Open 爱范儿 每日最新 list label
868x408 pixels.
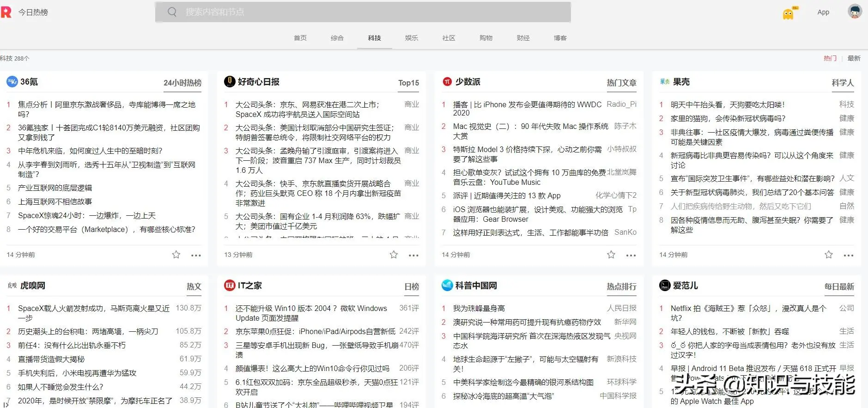[839, 286]
